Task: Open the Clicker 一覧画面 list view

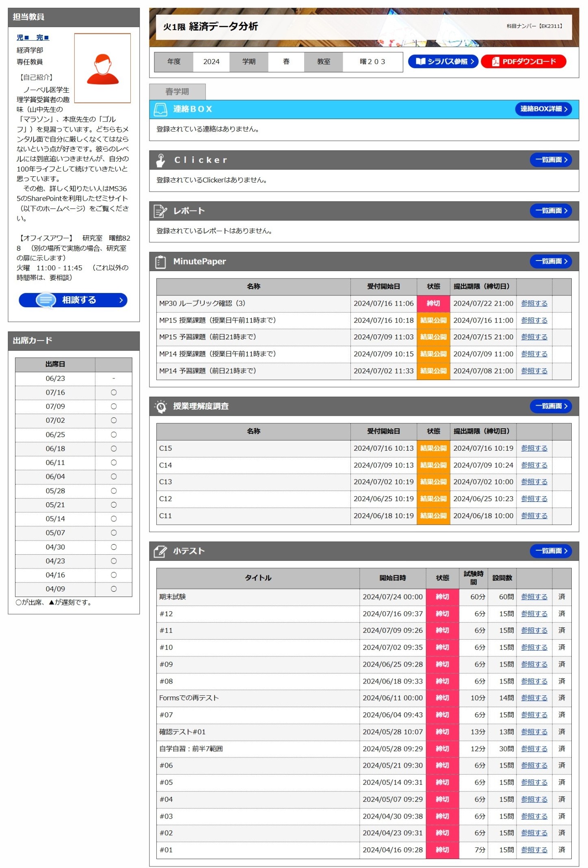Action: pyautogui.click(x=551, y=160)
